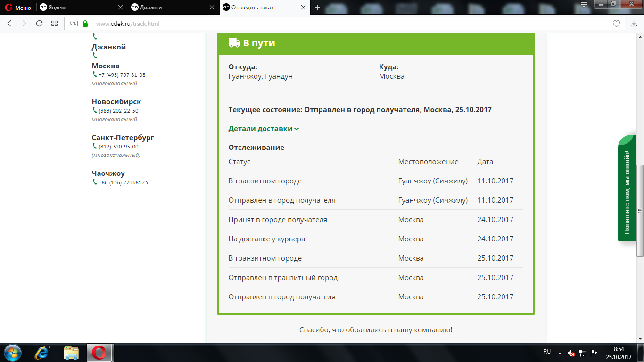Click the Статус column header
The width and height of the screenshot is (644, 362).
tap(239, 162)
